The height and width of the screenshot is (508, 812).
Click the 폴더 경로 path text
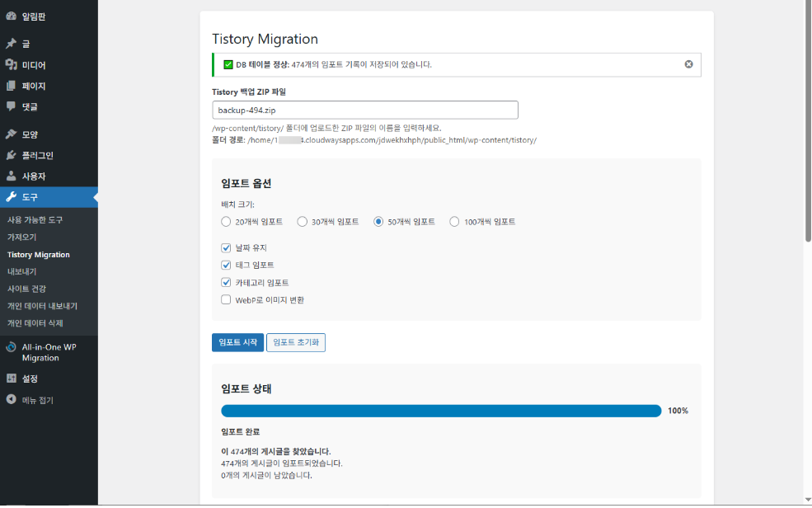click(374, 140)
